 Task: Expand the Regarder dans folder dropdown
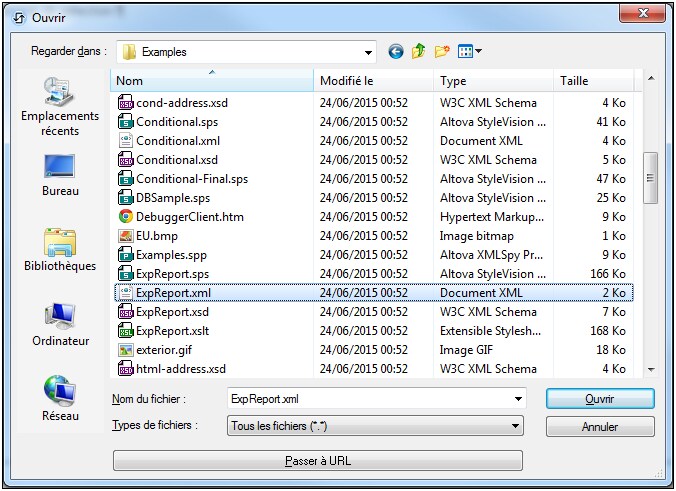[x=368, y=52]
